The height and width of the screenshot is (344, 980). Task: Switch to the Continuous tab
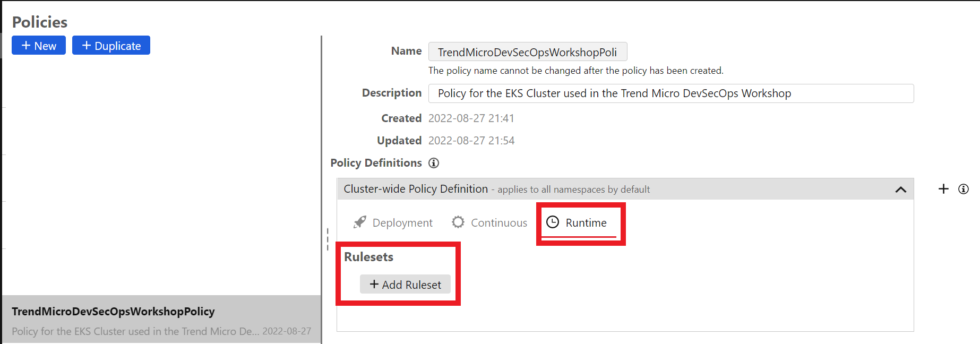489,222
